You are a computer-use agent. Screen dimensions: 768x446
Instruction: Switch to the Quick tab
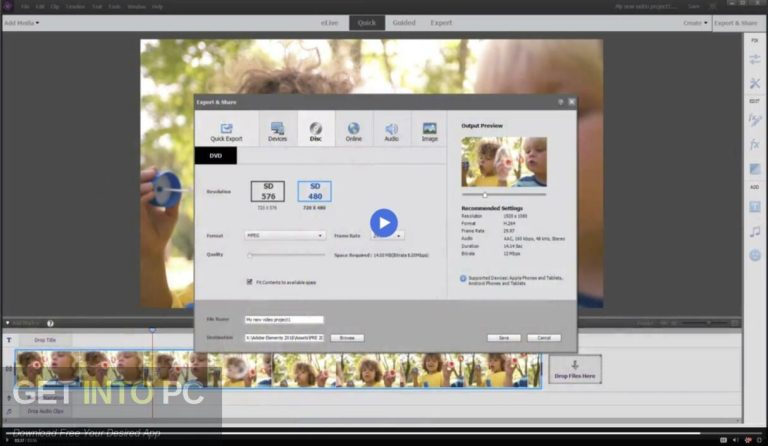(x=366, y=23)
